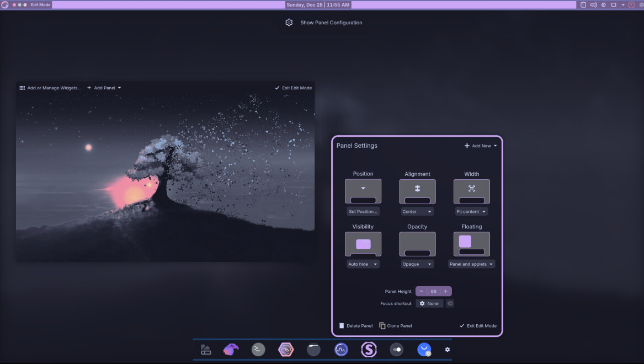Open the Opaque opacity dropdown

coord(417,264)
